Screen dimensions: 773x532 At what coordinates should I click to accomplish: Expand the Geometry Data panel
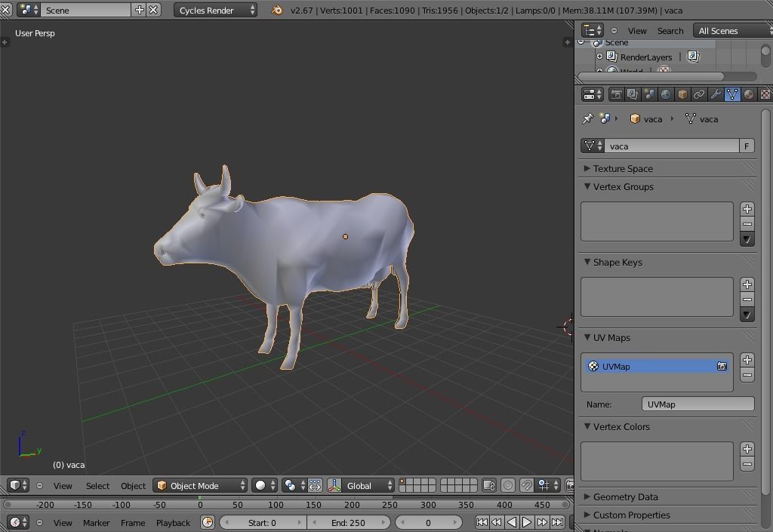tap(587, 497)
